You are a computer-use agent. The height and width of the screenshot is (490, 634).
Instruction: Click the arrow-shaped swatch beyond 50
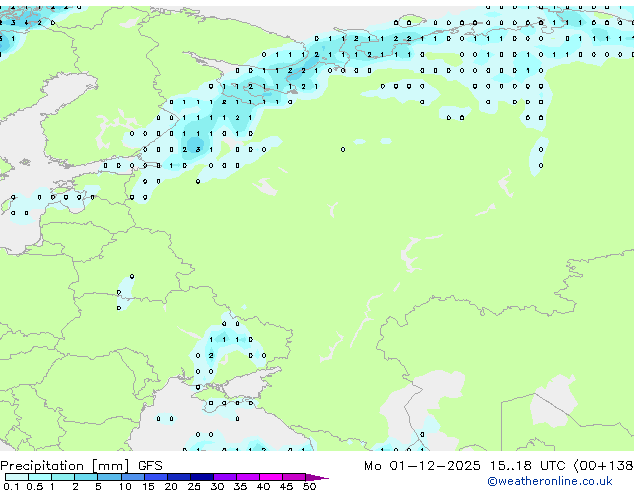(x=317, y=477)
